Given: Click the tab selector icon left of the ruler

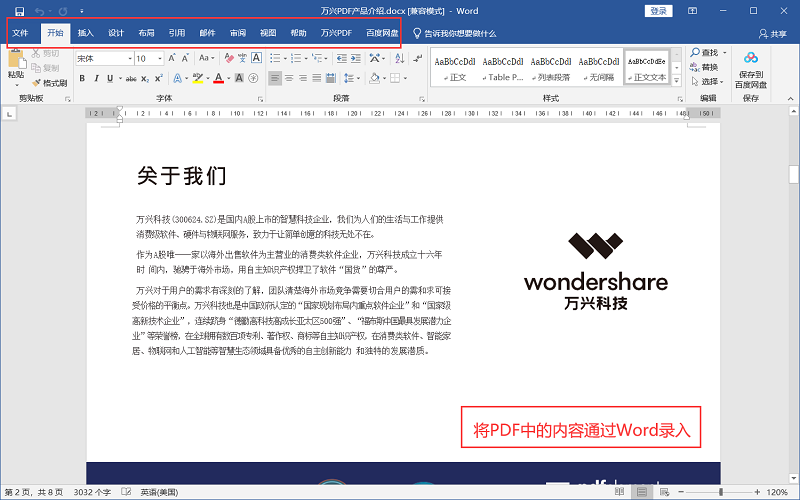Looking at the screenshot, I should click(x=9, y=115).
